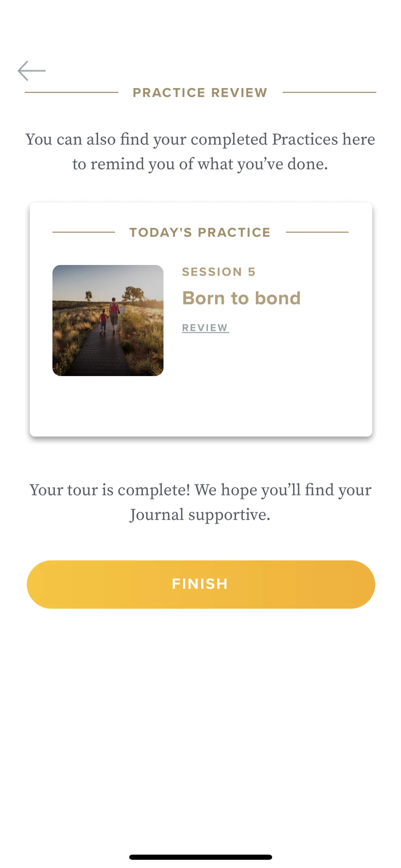The height and width of the screenshot is (868, 401).
Task: Tap the empty lower area of practice card
Action: (200, 406)
